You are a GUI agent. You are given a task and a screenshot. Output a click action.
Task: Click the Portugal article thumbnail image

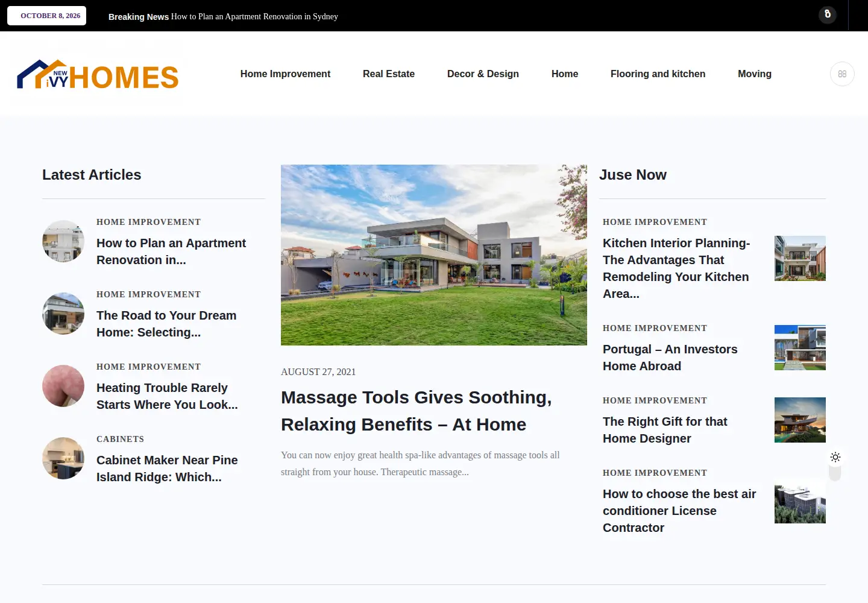[800, 347]
